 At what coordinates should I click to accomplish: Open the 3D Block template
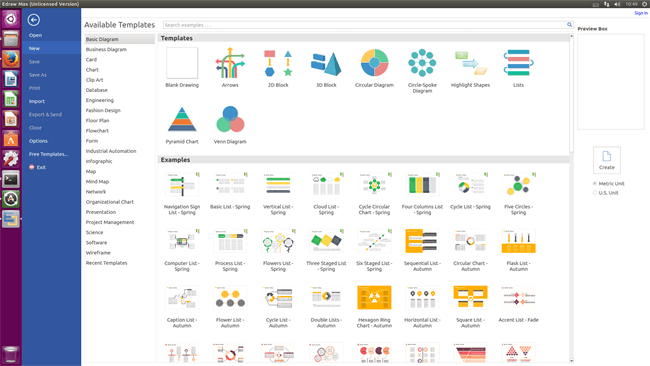click(x=326, y=63)
